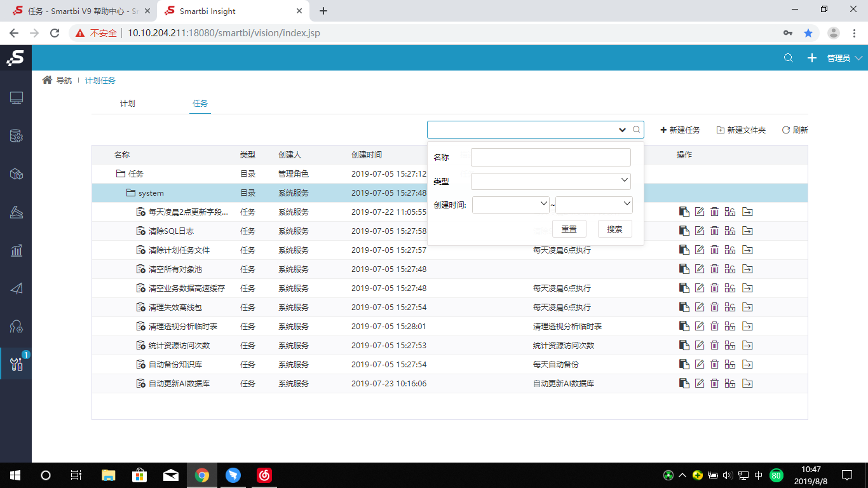Viewport: 868px width, 488px height.
Task: Click the 新建文件夹 button
Action: tap(741, 130)
